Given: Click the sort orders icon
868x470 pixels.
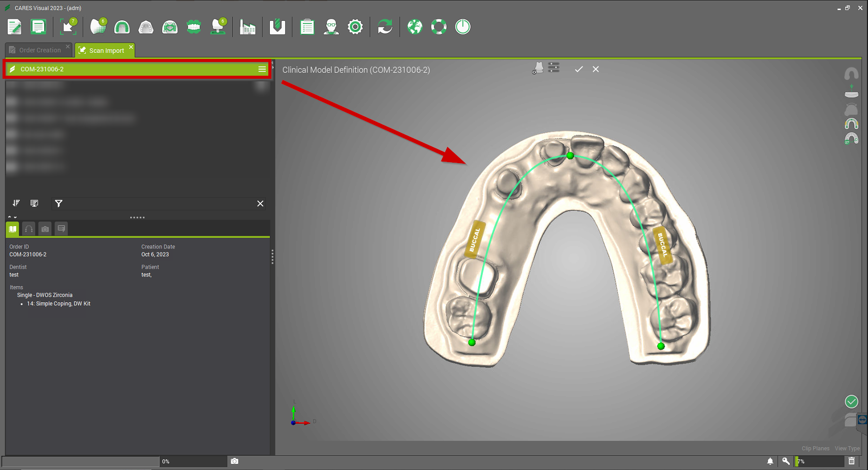Looking at the screenshot, I should point(16,203).
